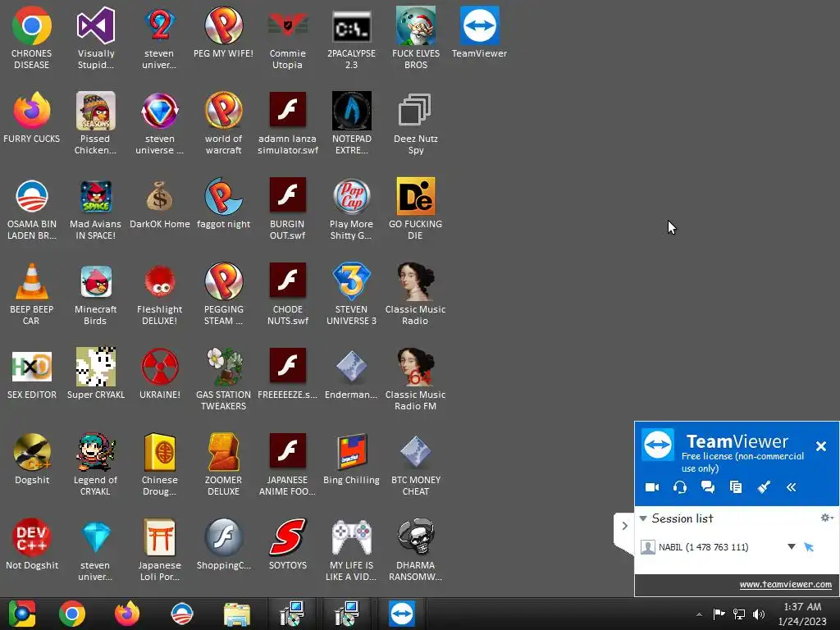The image size is (840, 630).
Task: Expand the NABIL session dropdown arrow
Action: [792, 547]
